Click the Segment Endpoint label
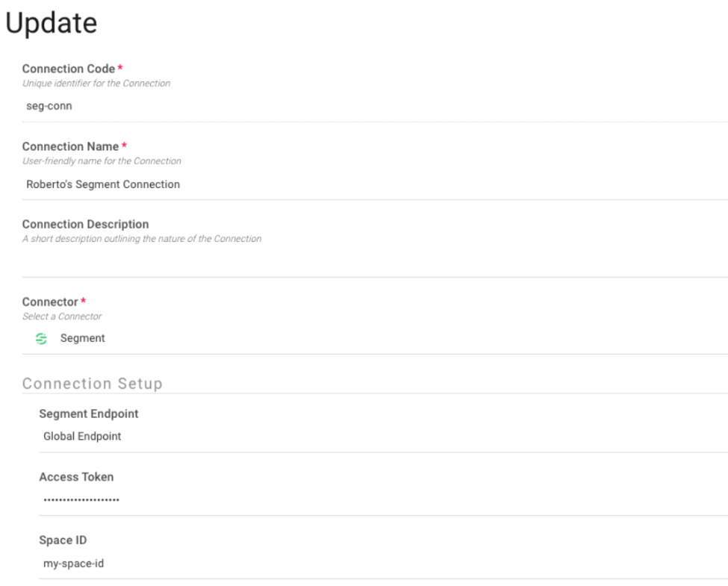 89,414
